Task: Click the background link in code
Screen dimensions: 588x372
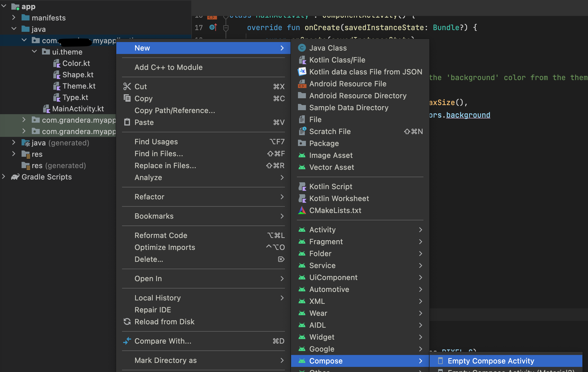Action: click(x=468, y=115)
